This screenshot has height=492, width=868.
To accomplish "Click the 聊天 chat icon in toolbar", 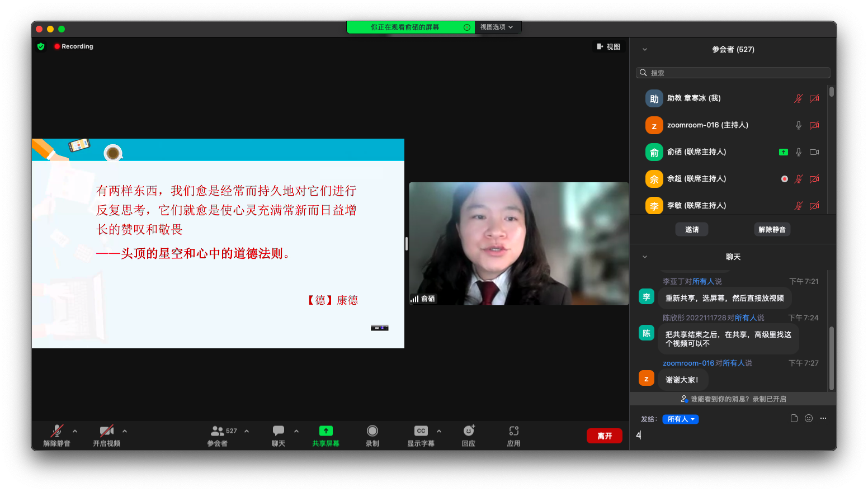I will pyautogui.click(x=278, y=431).
